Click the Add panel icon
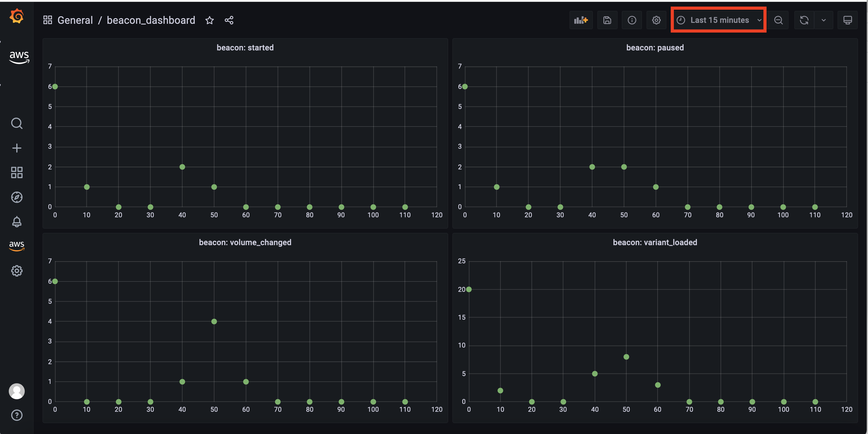This screenshot has width=868, height=434. [x=581, y=20]
